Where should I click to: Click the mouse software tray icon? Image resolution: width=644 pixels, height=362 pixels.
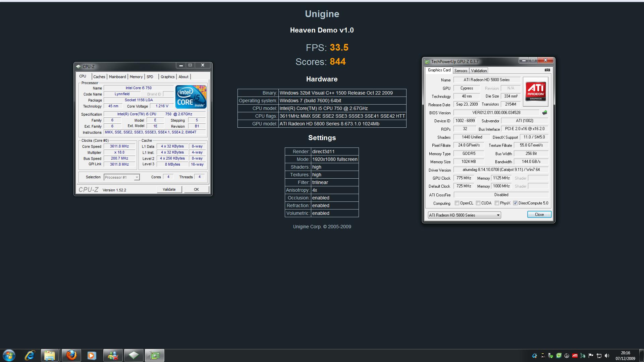583,356
